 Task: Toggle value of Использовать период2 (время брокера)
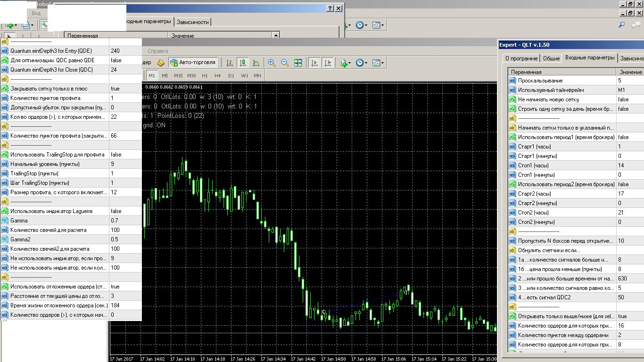630,184
